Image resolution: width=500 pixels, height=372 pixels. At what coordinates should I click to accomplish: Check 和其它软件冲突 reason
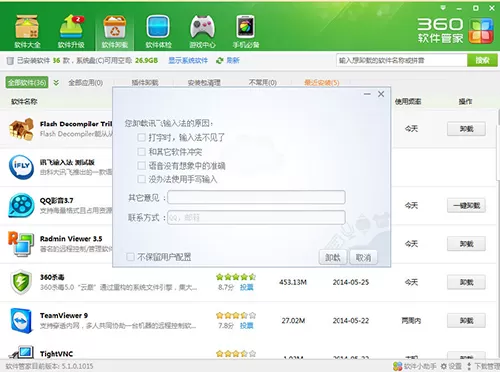click(x=142, y=152)
